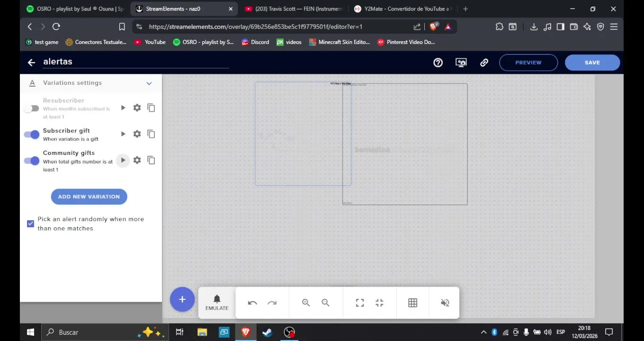Reload the current page

coord(56,27)
